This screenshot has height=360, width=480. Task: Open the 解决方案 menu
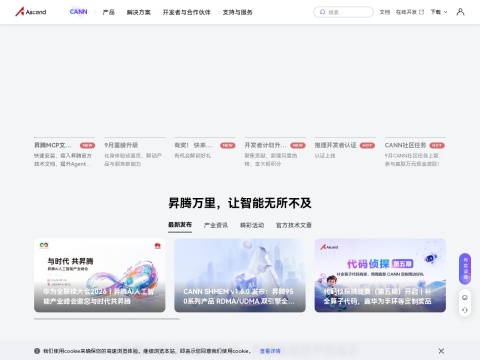tap(139, 12)
